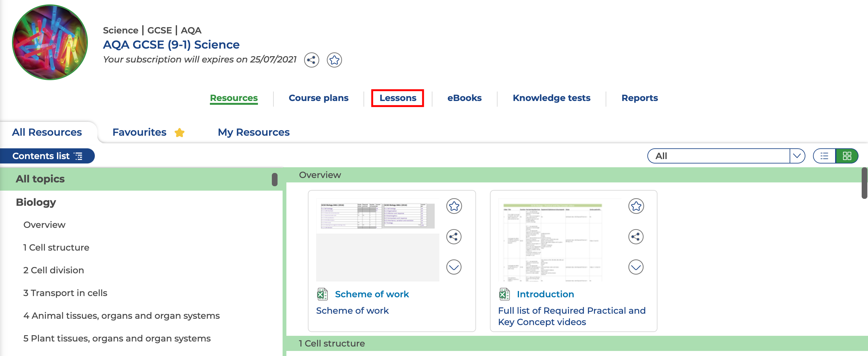Screen dimensions: 868x356
Task: Expand the Scheme of work card chevron
Action: tap(454, 267)
